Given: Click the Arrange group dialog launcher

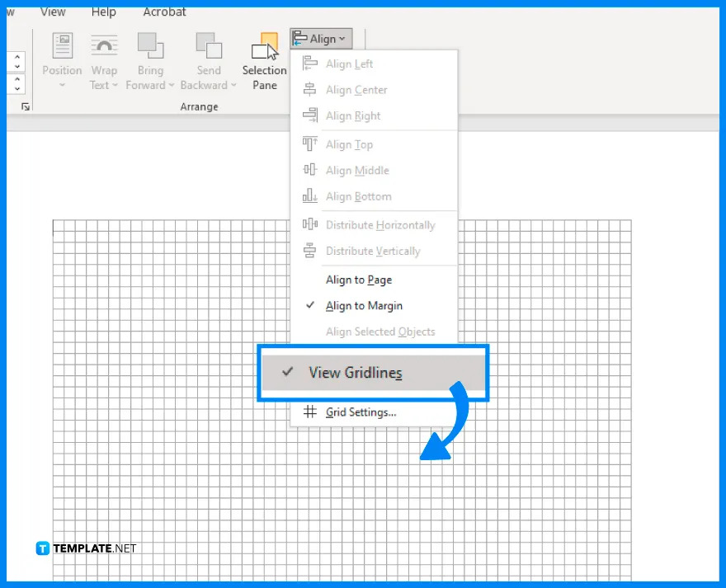Looking at the screenshot, I should coord(26,106).
